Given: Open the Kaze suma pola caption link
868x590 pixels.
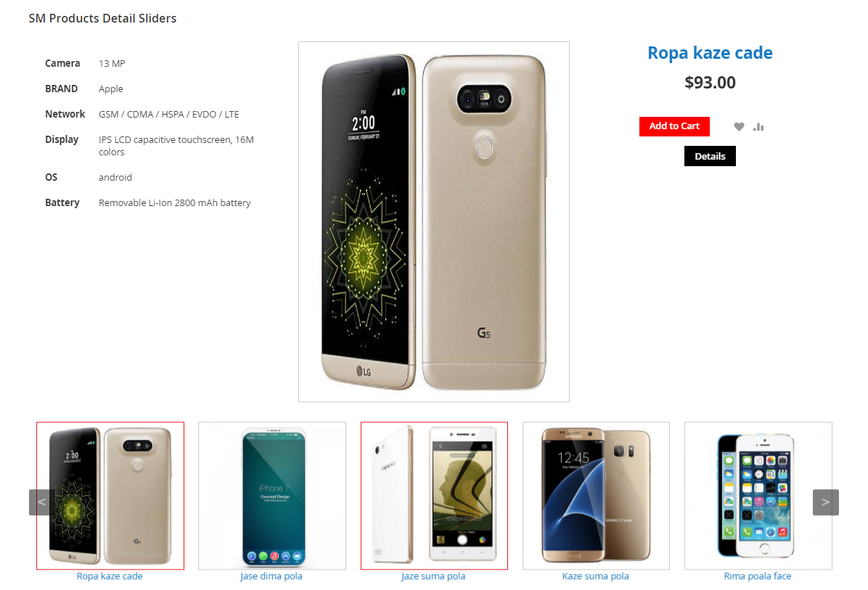Looking at the screenshot, I should (x=596, y=576).
